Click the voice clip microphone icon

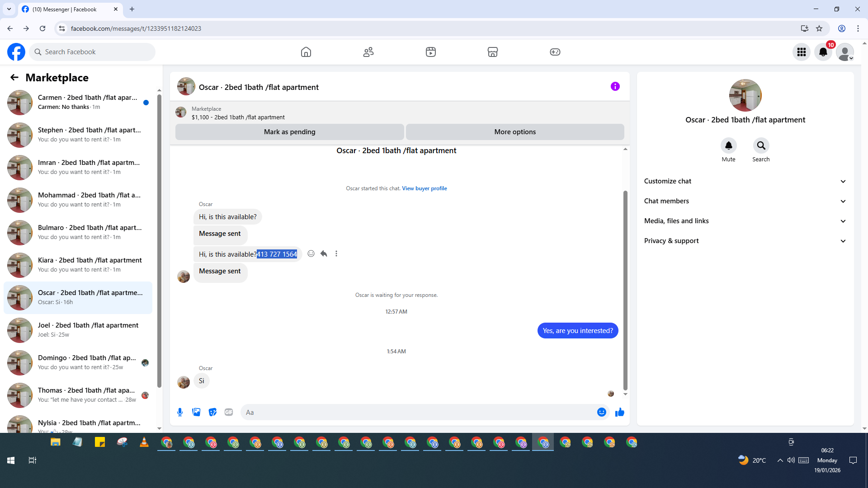tap(180, 412)
